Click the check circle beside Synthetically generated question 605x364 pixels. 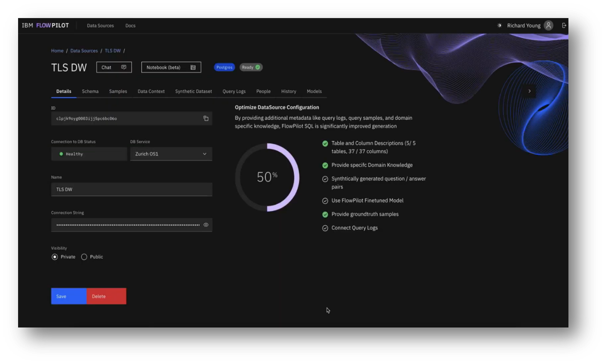325,179
